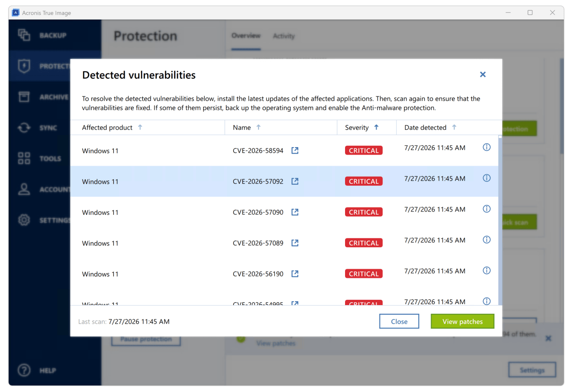Open the Sync sidebar icon
The height and width of the screenshot is (392, 573).
click(x=24, y=128)
